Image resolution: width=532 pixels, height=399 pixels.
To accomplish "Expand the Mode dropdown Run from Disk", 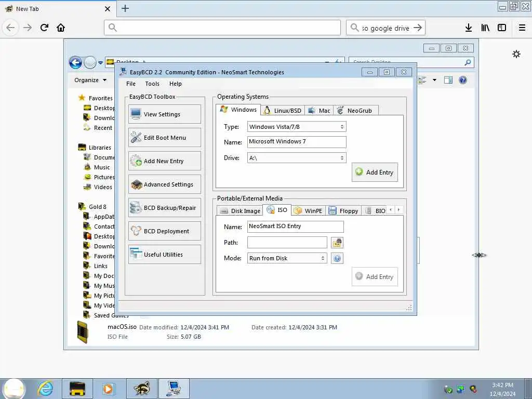I will 287,258.
